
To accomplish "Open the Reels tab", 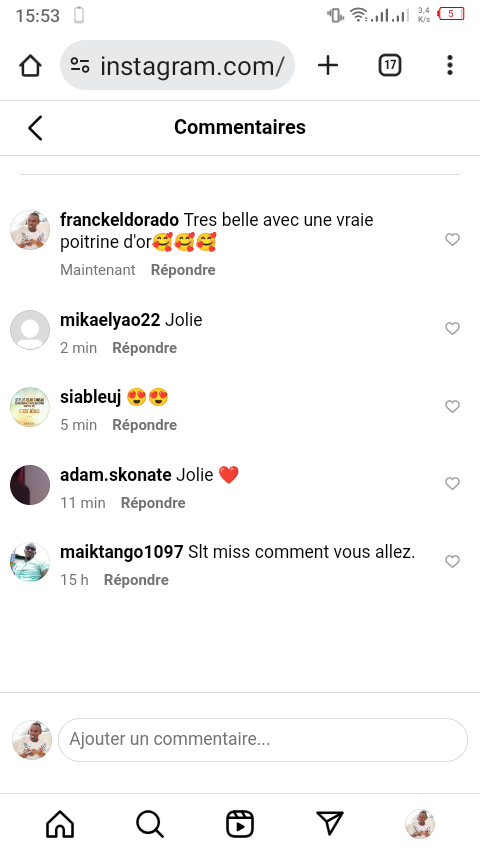I will coord(240,824).
